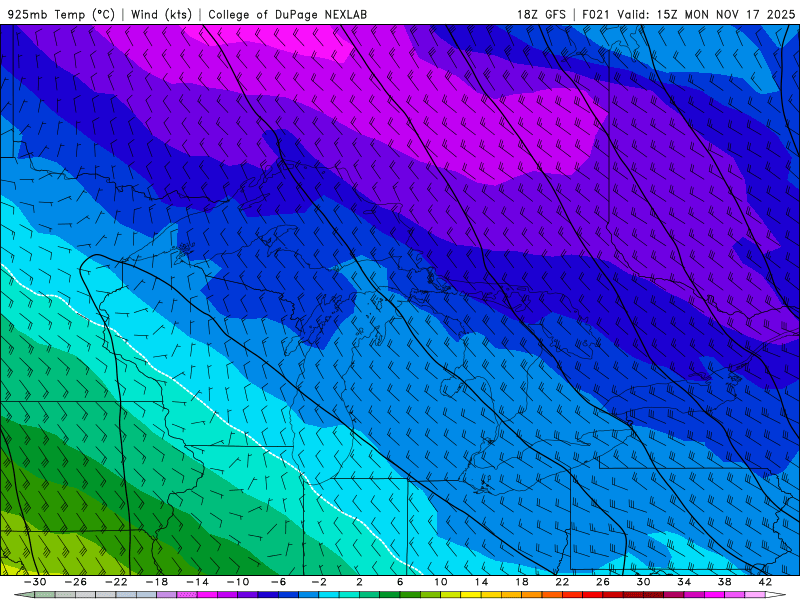Click the positive 30 color bar label
Viewport: 800px width, 600px height.
tap(643, 582)
